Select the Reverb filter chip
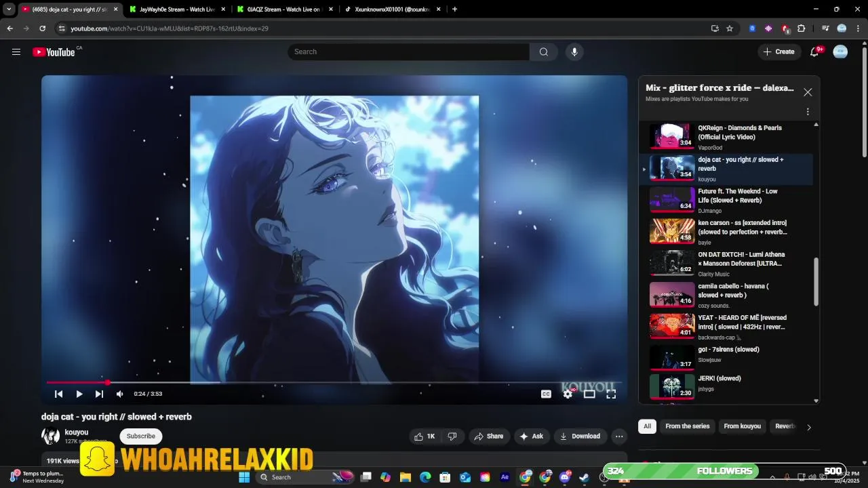Image resolution: width=868 pixels, height=488 pixels. pyautogui.click(x=785, y=426)
